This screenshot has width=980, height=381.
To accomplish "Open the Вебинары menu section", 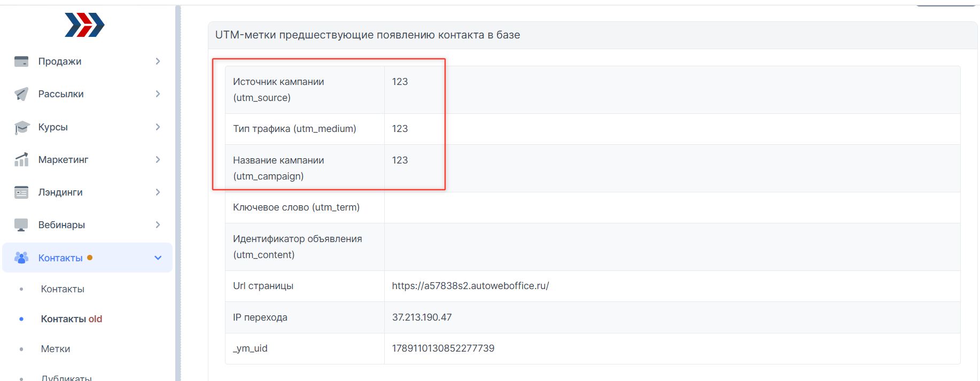I will click(61, 225).
